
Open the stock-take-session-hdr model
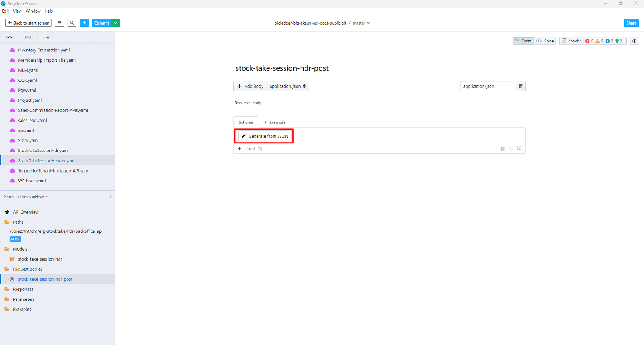[40, 259]
